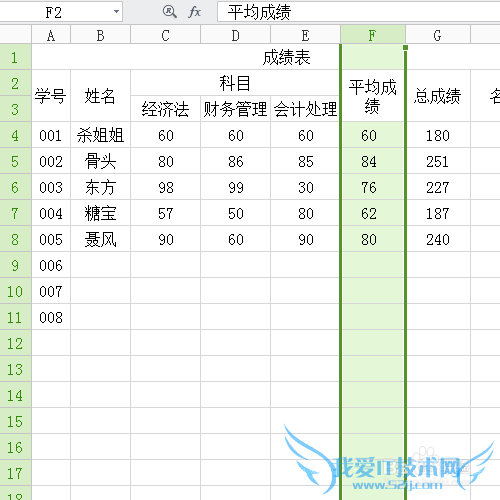The height and width of the screenshot is (500, 500).
Task: Select the name cell 杀姐姐
Action: 100,135
